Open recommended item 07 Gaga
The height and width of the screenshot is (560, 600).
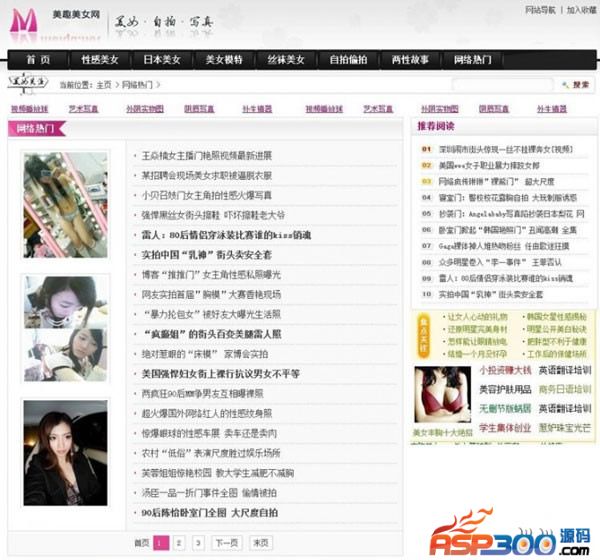coord(504,246)
